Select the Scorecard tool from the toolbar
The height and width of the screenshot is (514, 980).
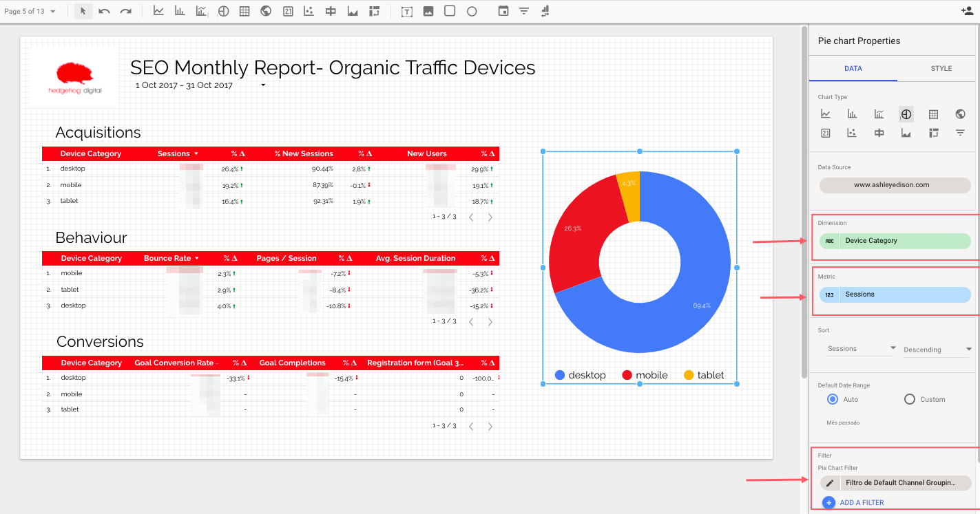(x=287, y=11)
